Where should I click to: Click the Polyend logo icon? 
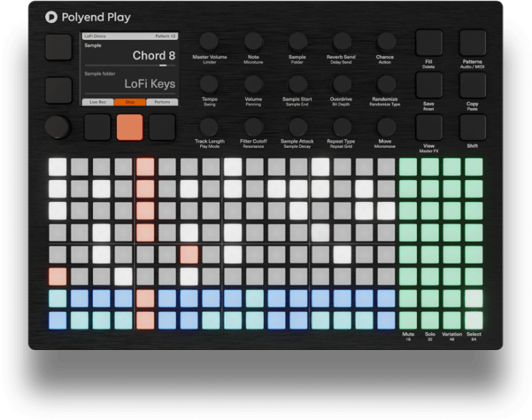tap(51, 17)
